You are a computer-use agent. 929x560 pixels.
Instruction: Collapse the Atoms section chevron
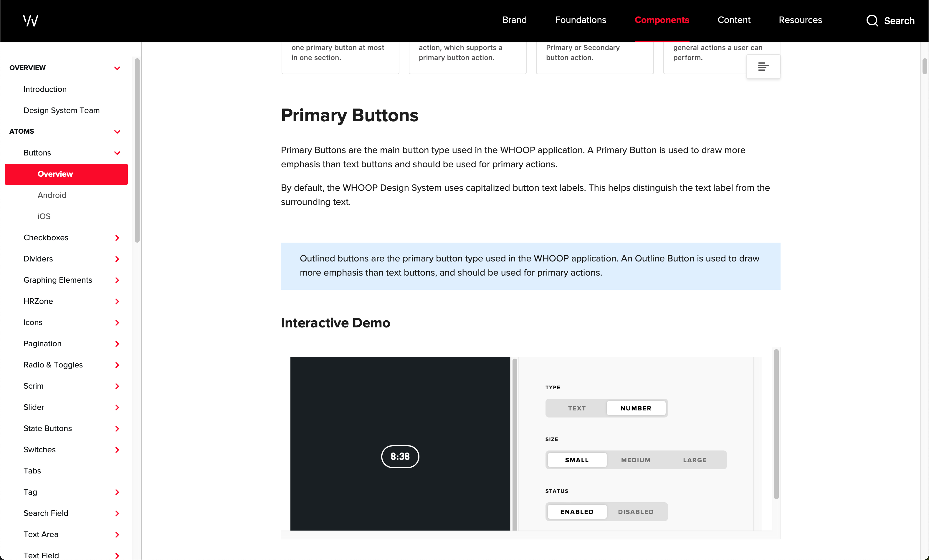(x=117, y=132)
